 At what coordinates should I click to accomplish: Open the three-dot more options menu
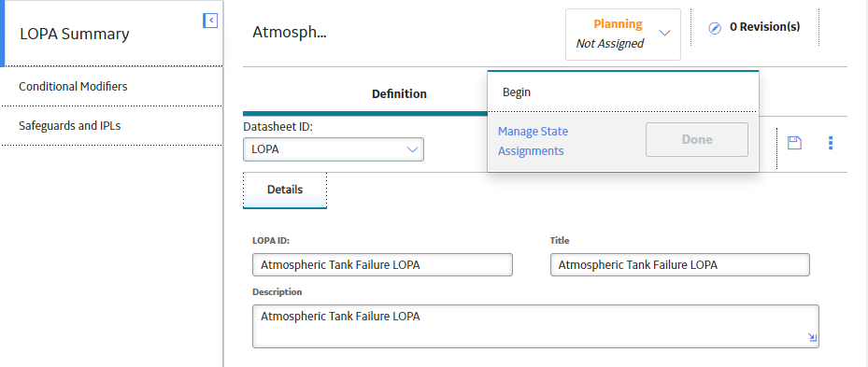tap(831, 143)
